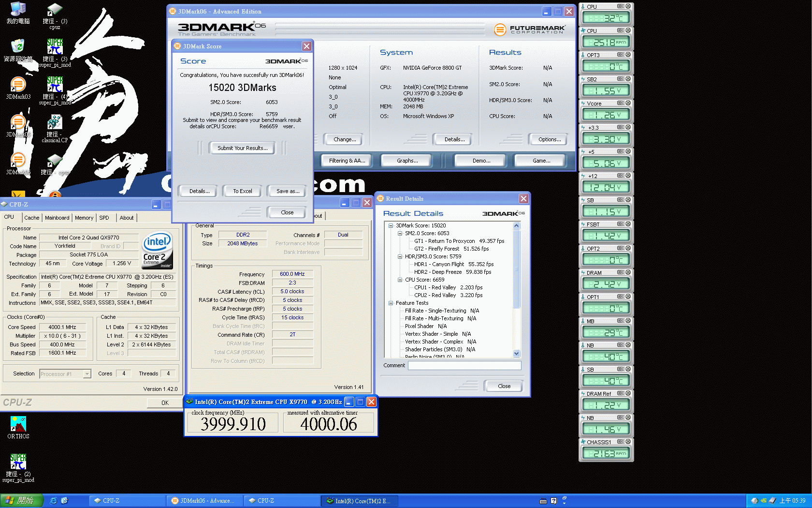Click the keyboard language bar icon in taskbar
This screenshot has width=812, height=508.
[x=543, y=501]
